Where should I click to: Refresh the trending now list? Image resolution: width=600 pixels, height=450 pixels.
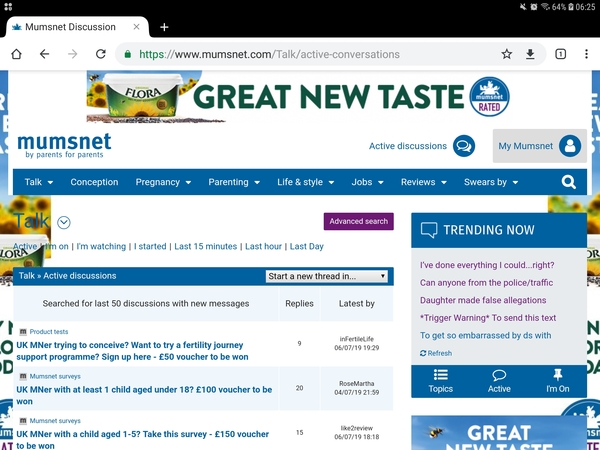[436, 353]
